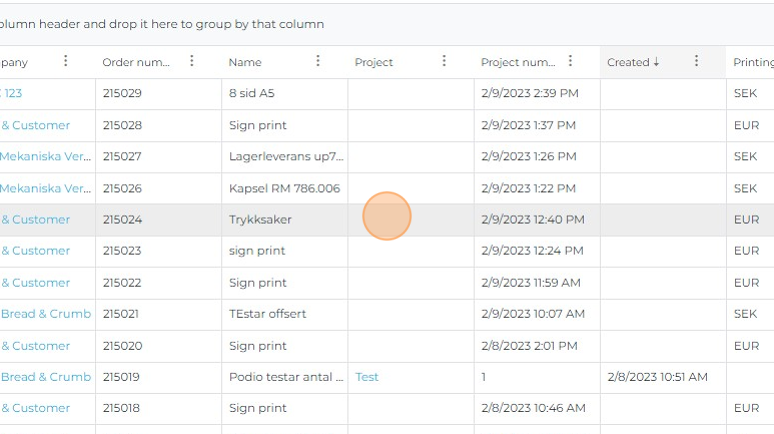Viewport: 774px width, 434px height.
Task: Open the Order number column options menu
Action: click(x=192, y=61)
